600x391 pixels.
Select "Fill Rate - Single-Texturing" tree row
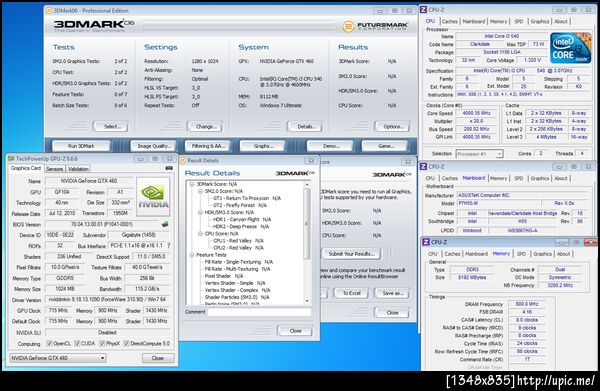click(238, 262)
